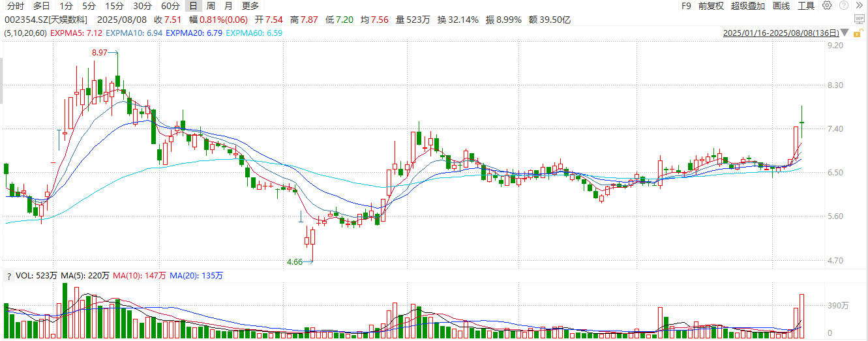This screenshot has width=868, height=341.
Task: Click the EXPMA20: 6.79 label
Action: (194, 33)
